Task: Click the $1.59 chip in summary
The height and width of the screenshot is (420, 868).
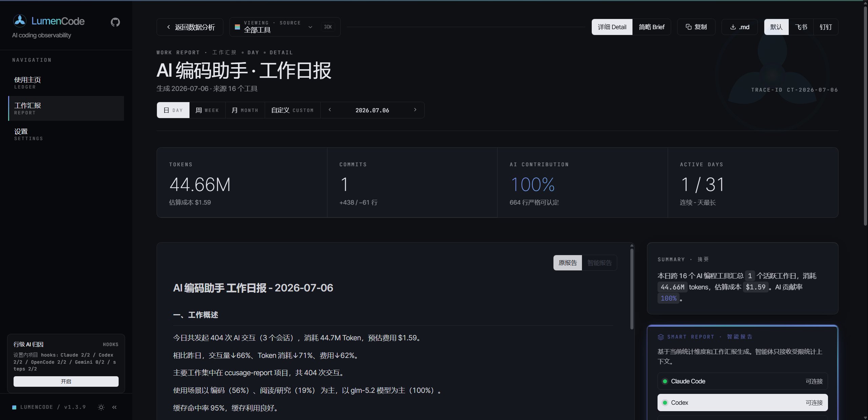Action: (755, 287)
